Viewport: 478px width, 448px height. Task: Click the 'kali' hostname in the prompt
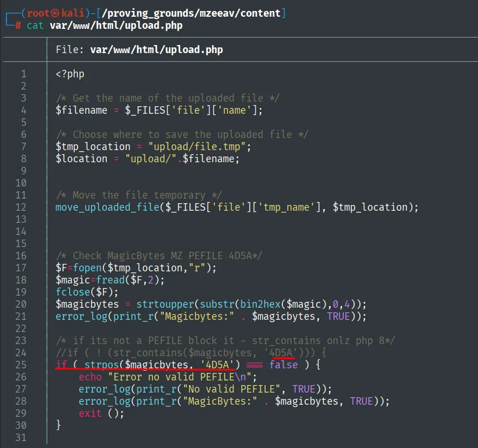click(73, 13)
